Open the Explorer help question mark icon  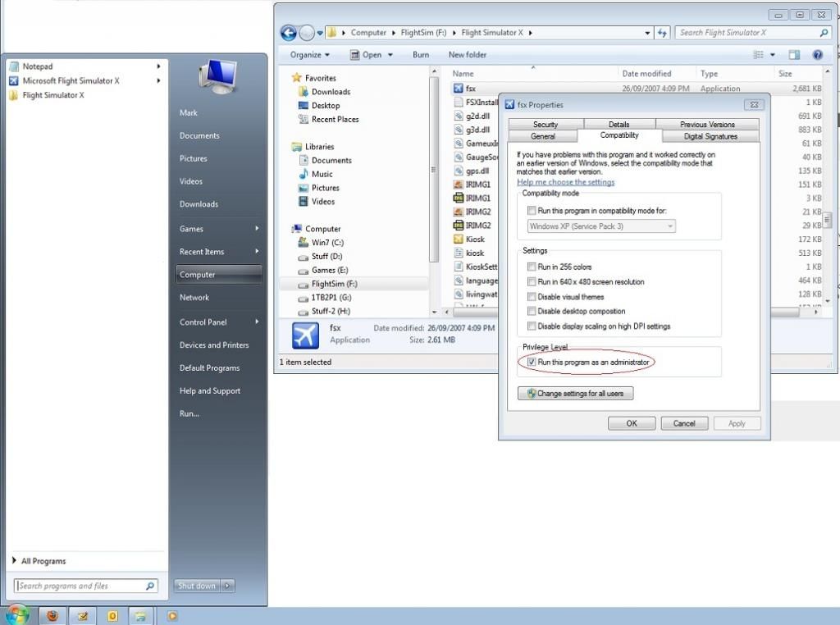817,55
